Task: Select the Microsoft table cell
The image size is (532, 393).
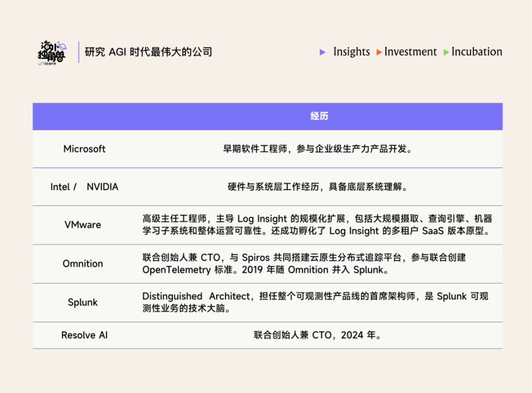Action: coord(84,149)
